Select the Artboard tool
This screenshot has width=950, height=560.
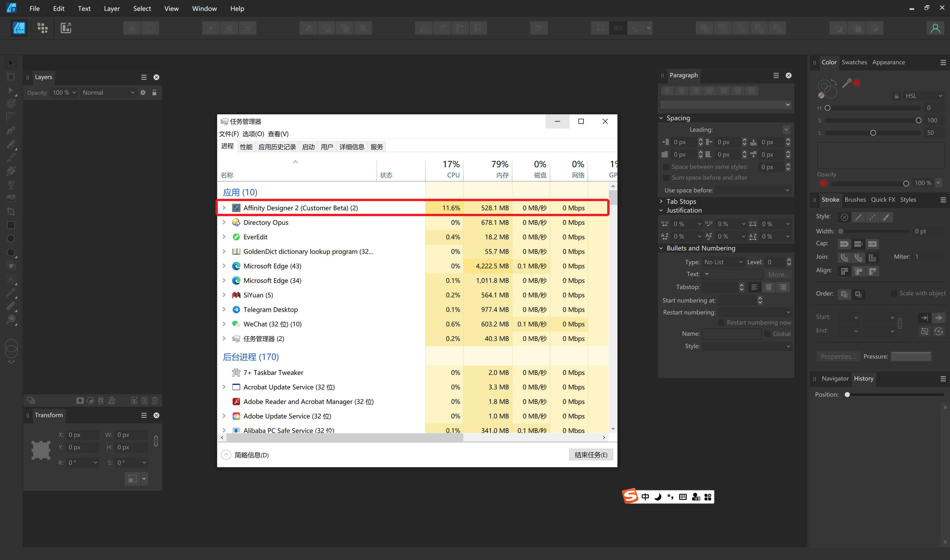coord(11,77)
